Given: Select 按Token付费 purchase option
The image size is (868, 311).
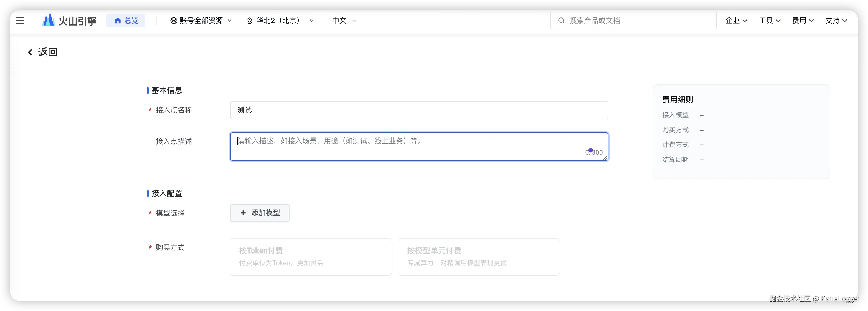Looking at the screenshot, I should 310,257.
